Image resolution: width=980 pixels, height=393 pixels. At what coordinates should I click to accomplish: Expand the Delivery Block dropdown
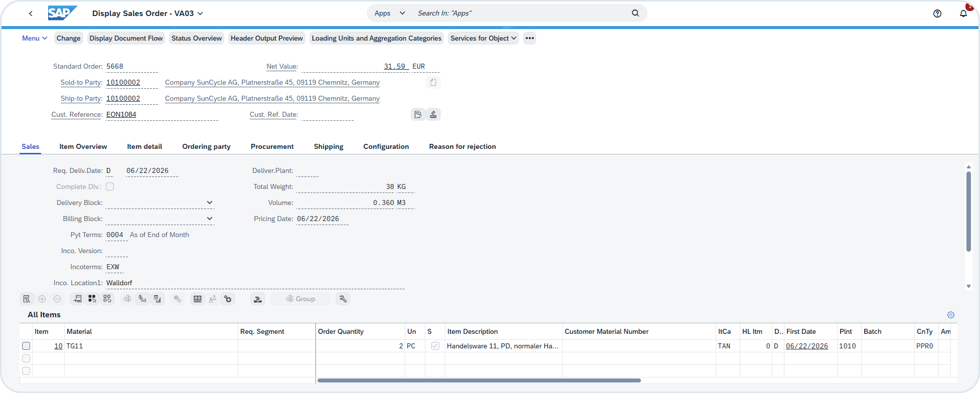pos(210,203)
